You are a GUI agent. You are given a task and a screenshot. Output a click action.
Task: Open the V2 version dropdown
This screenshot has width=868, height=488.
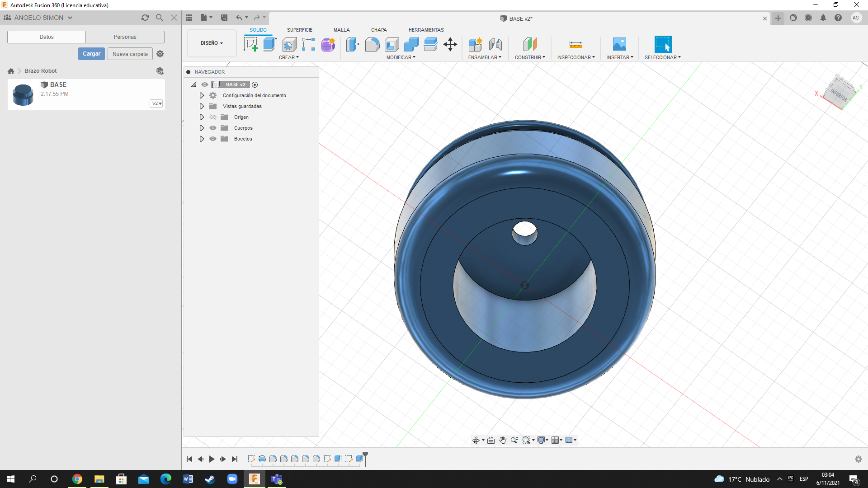coord(156,103)
